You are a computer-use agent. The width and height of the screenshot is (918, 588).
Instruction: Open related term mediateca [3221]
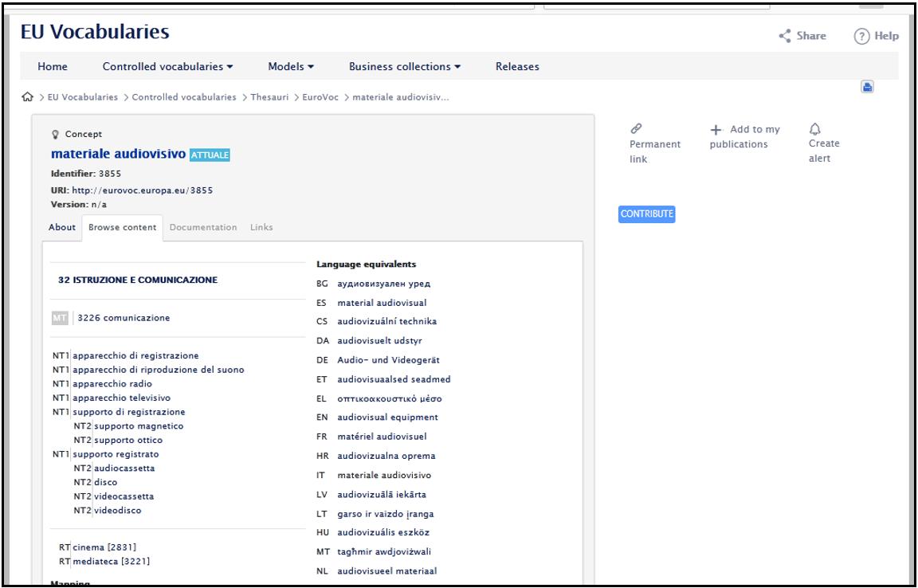(x=112, y=561)
